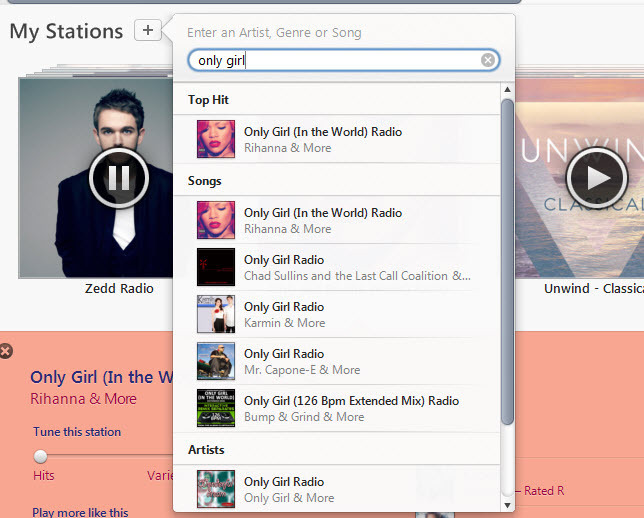The image size is (644, 518).
Task: Click the scroll up arrow in results
Action: click(507, 89)
